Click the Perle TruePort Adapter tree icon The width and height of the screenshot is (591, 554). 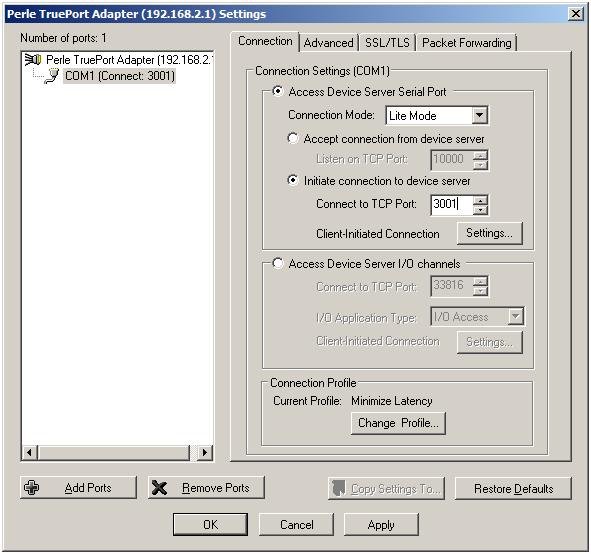point(32,60)
